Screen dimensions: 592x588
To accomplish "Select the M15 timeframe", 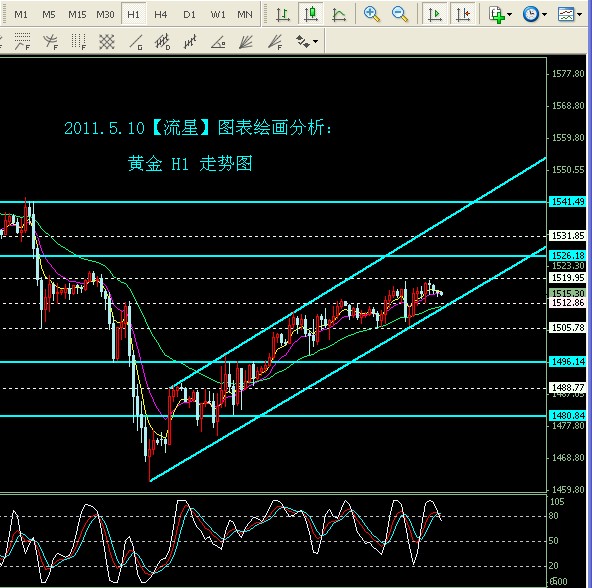I will (x=77, y=14).
